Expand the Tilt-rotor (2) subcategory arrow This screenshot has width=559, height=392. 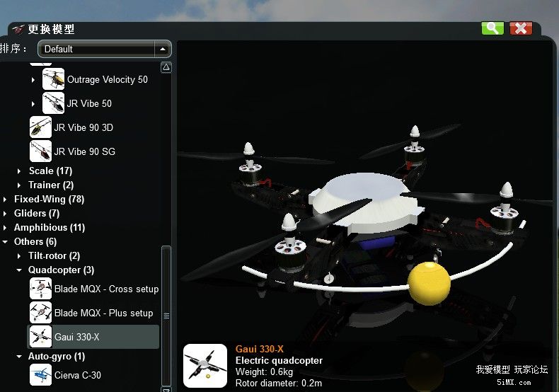[x=18, y=256]
